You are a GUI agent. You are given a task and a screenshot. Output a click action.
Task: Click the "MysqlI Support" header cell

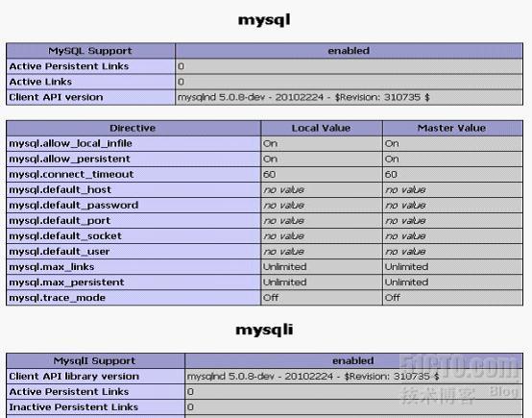[x=95, y=360]
